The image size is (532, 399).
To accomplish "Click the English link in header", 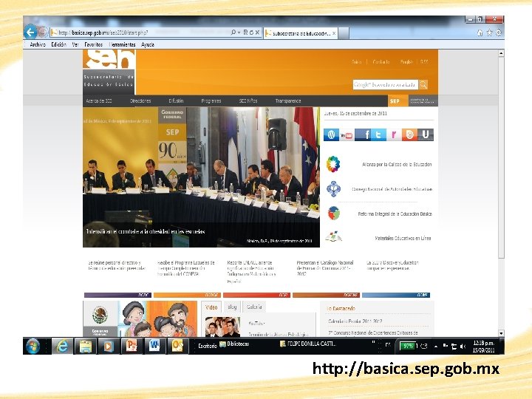I will coord(406,62).
